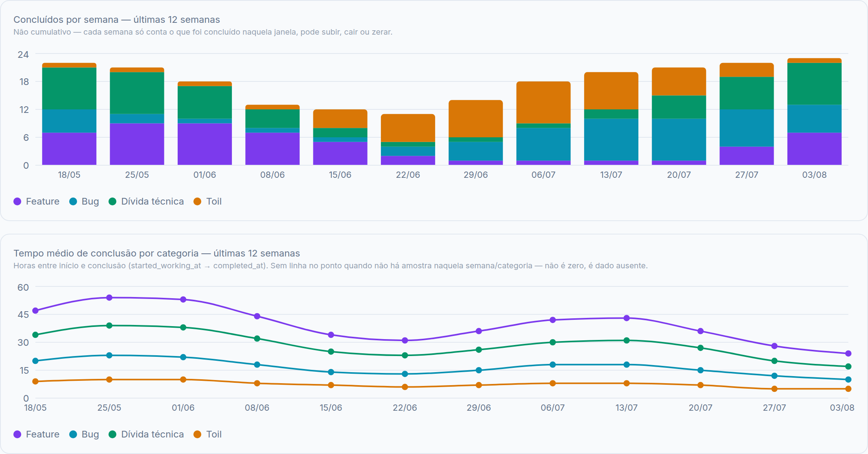Screen dimensions: 868x454
Task: Click purple Feature segment of the 03/08 bar
Action: pyautogui.click(x=815, y=149)
